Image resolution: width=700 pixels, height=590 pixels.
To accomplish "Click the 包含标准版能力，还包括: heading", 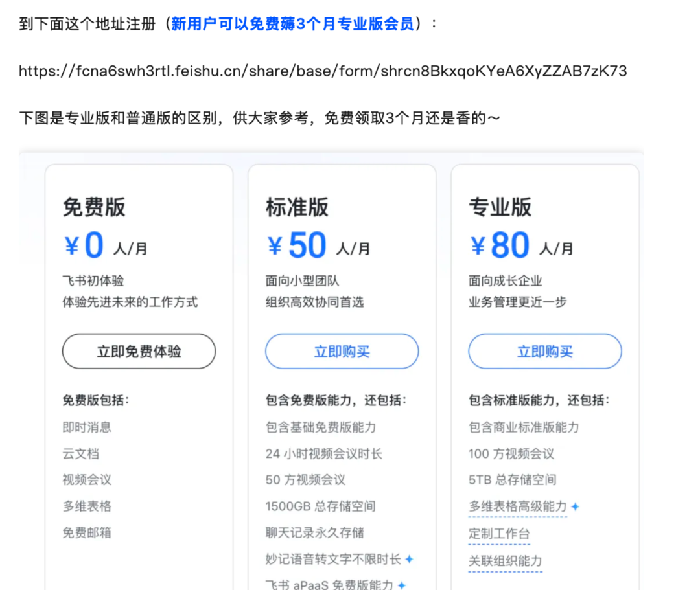I will point(539,400).
